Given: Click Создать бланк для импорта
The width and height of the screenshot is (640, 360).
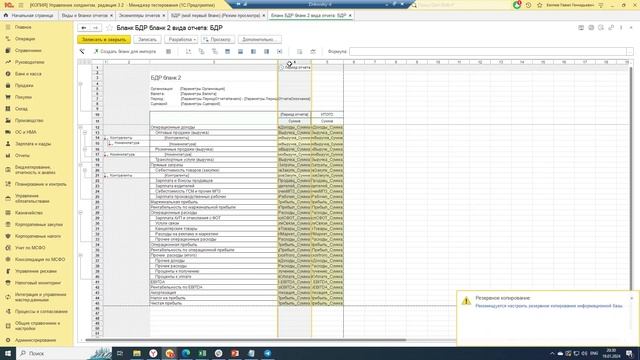Looking at the screenshot, I should coord(124,51).
